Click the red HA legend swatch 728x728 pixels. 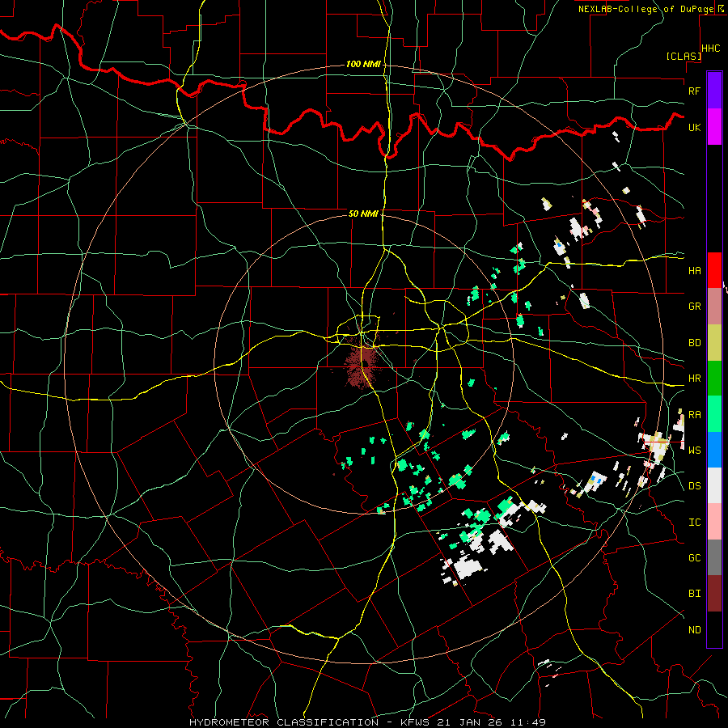pos(714,270)
